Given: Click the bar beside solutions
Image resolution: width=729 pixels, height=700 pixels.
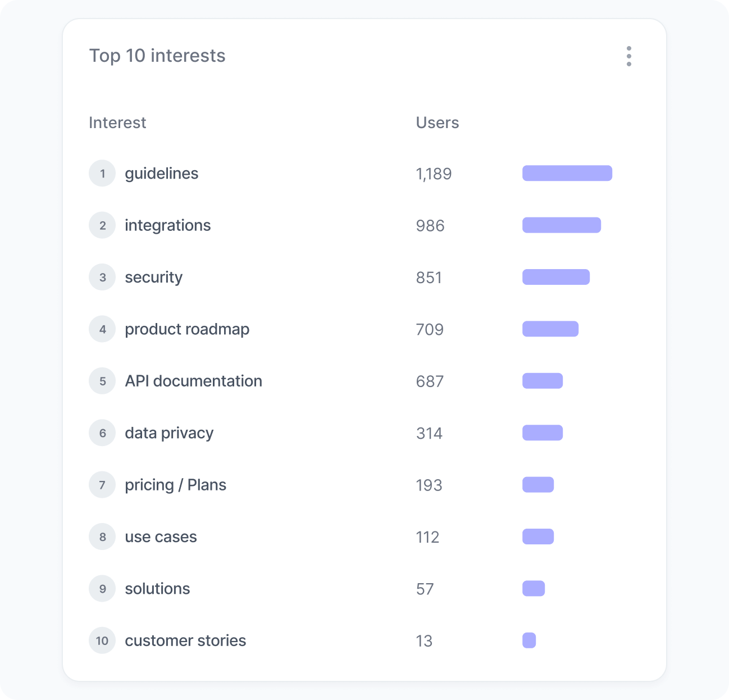Looking at the screenshot, I should coord(534,588).
